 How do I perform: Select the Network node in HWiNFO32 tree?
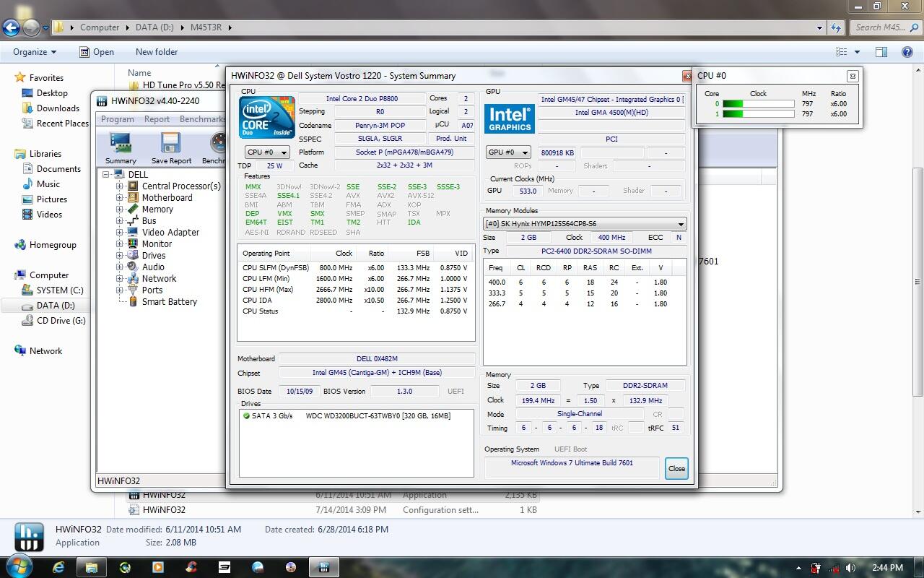[159, 278]
